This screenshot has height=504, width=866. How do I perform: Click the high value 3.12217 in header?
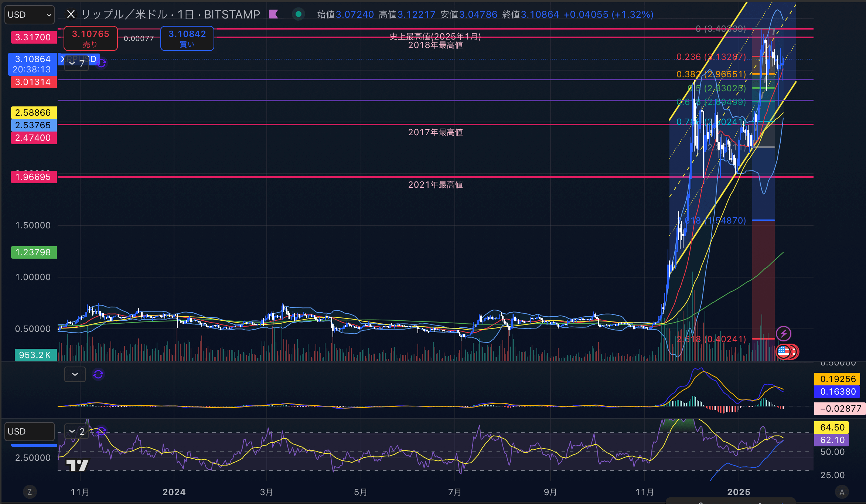pos(416,14)
